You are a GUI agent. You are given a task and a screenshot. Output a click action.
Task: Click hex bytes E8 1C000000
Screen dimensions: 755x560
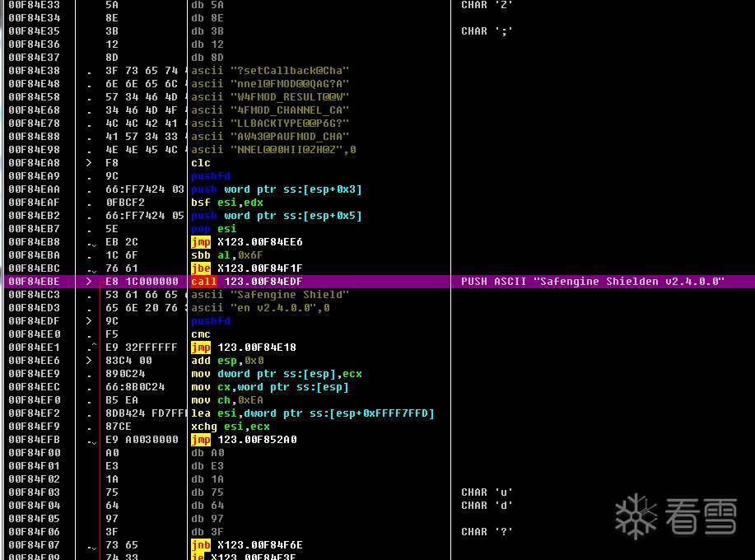click(142, 281)
